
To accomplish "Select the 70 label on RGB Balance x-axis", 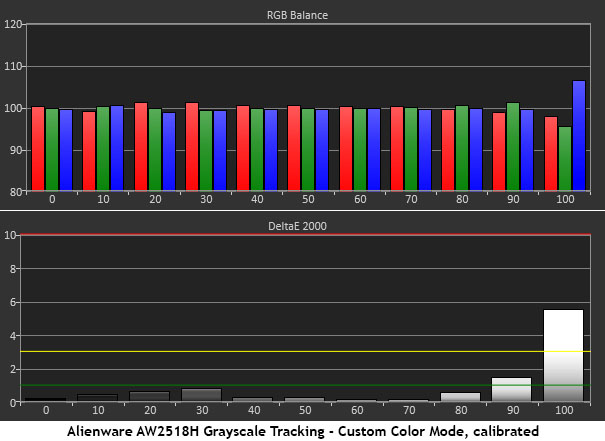I will 411,199.
